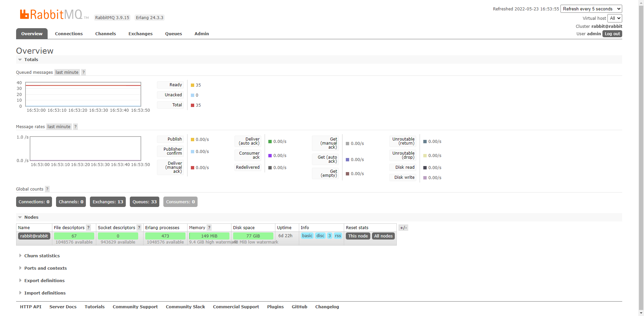Expand the Churn statistics section
Screen dimensions: 644x316
click(42, 256)
